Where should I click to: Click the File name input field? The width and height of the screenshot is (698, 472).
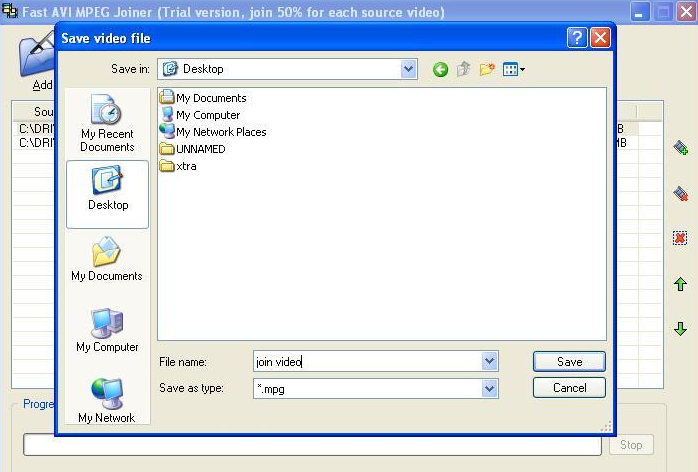368,361
